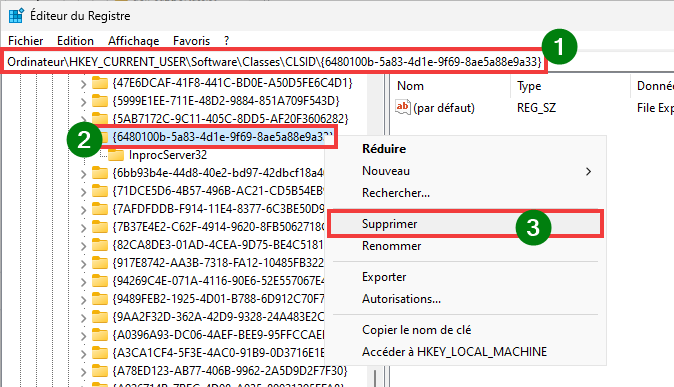Click the folder icon of {A3CA1CF4-5F3E...}

point(100,353)
